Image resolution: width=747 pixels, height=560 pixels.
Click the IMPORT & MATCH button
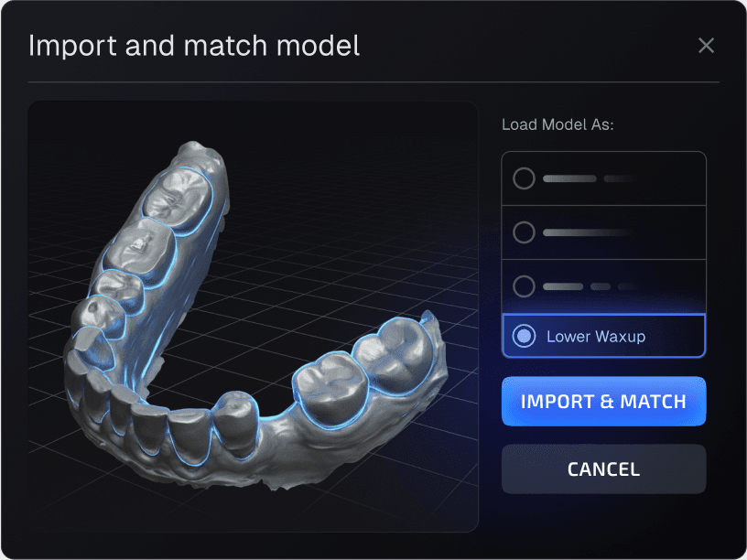point(603,402)
